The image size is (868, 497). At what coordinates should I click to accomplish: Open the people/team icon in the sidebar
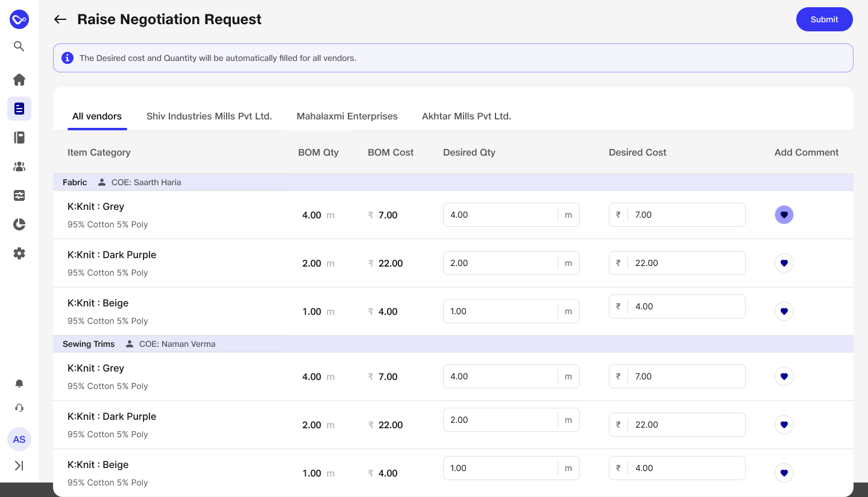coord(19,166)
